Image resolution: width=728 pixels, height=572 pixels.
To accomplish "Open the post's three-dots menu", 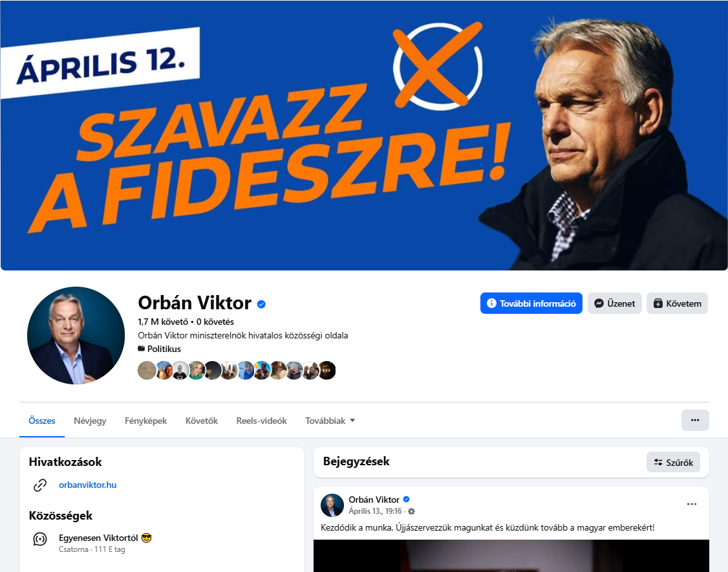I will [691, 504].
